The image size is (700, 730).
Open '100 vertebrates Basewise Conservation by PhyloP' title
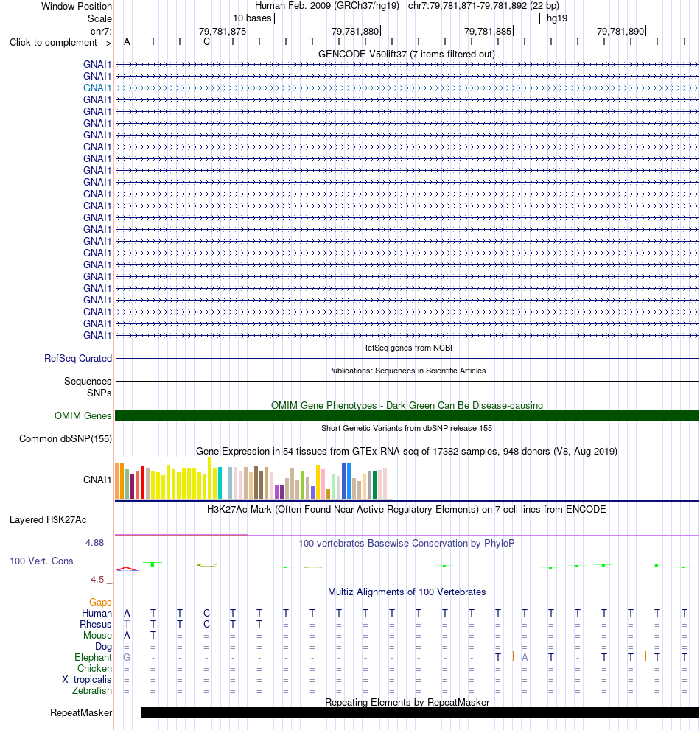coord(407,544)
